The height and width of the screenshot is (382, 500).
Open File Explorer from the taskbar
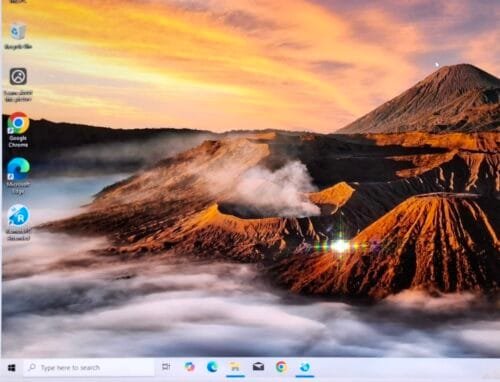235,367
